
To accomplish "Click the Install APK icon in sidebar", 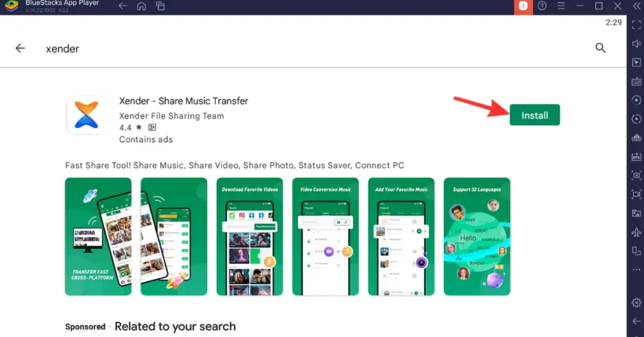I will point(636,157).
